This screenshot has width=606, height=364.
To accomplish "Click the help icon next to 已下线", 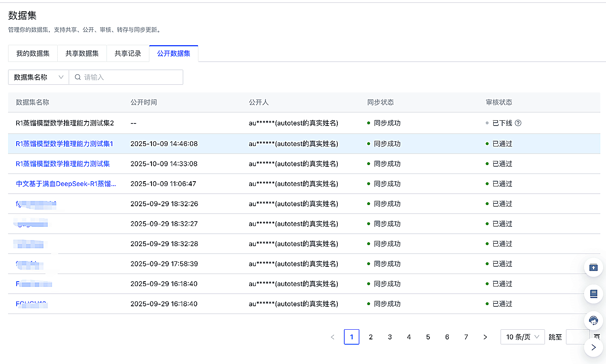I will [x=518, y=123].
